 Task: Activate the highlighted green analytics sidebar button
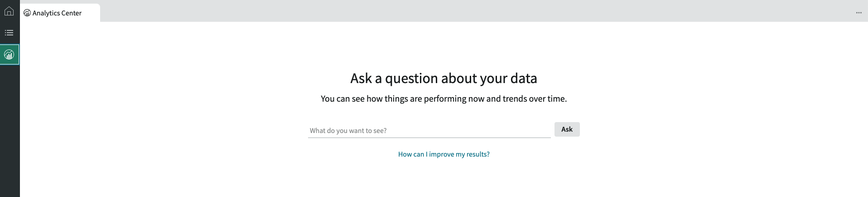(10, 54)
